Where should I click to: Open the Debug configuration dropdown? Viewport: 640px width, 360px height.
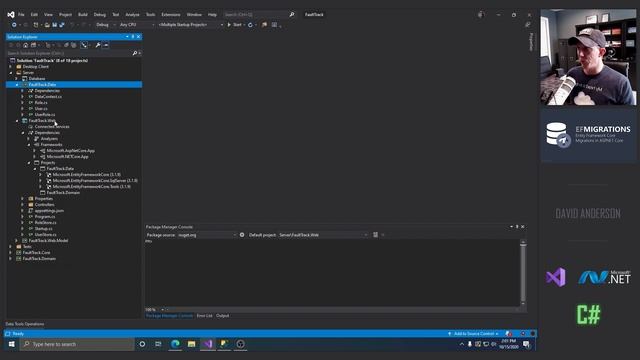tap(105, 24)
